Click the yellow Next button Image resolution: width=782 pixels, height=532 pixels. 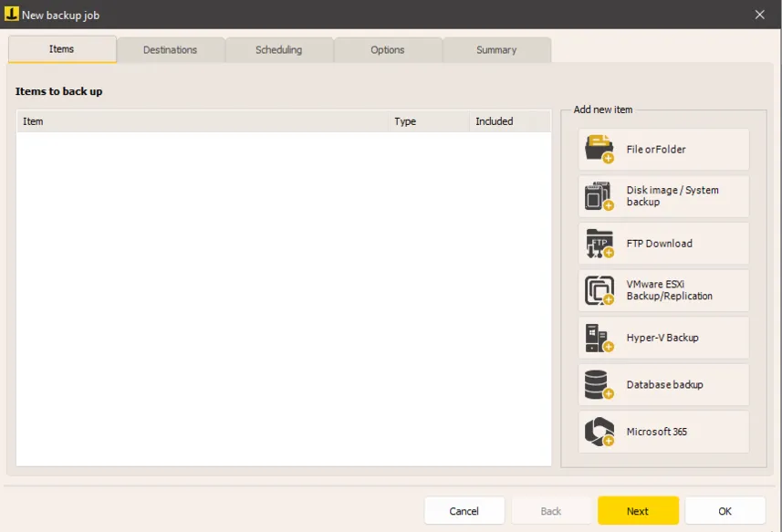click(x=638, y=511)
